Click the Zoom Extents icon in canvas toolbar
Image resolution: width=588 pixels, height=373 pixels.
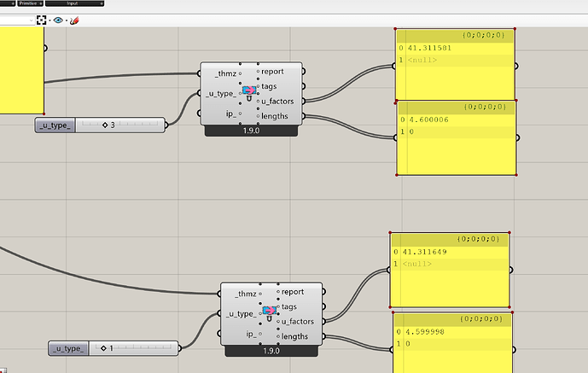(x=40, y=20)
